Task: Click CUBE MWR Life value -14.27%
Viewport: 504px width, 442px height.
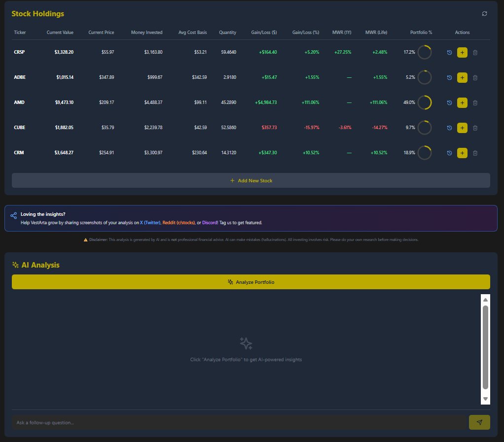Action: click(380, 127)
